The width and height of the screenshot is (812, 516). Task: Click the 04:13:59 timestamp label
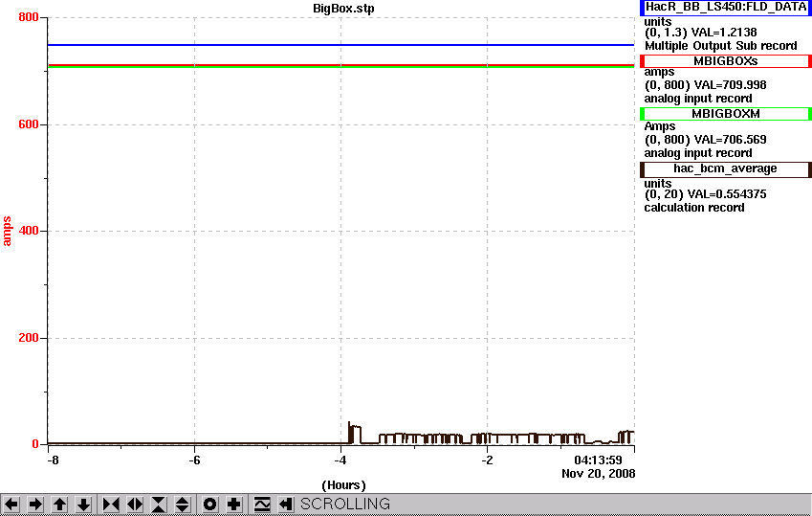598,460
